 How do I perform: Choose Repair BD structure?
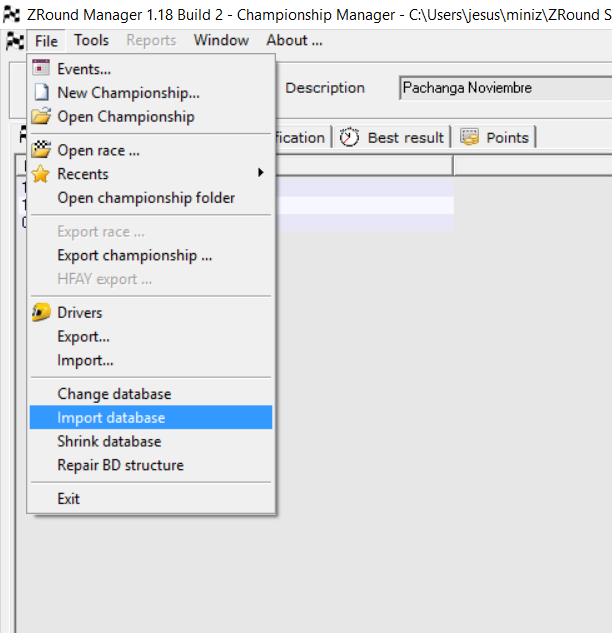point(151,465)
